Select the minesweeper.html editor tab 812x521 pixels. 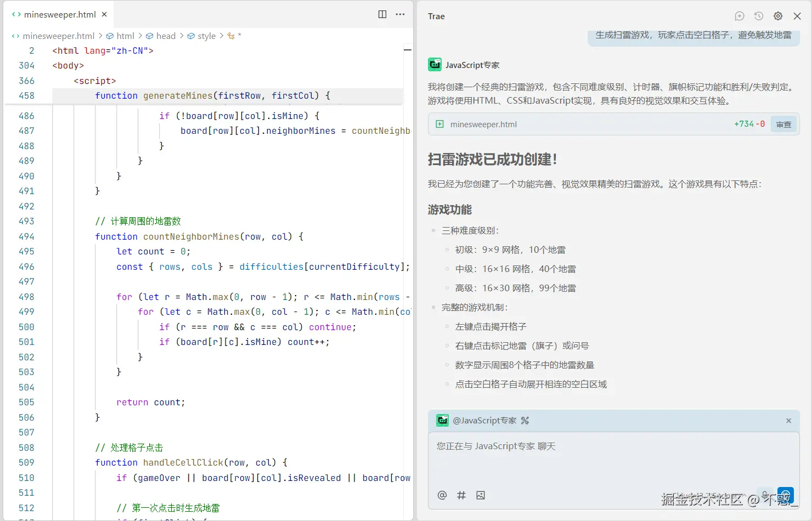pos(59,15)
